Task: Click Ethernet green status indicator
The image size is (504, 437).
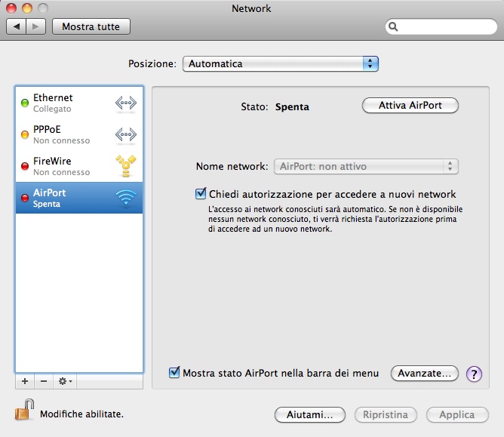Action: point(25,103)
